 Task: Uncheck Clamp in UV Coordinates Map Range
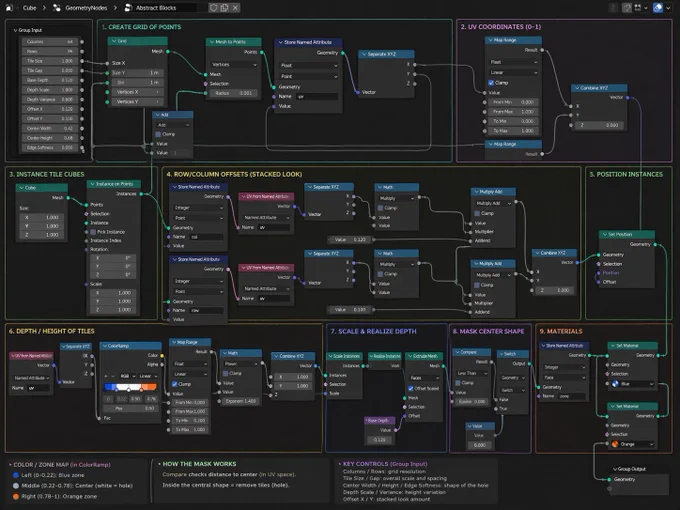(x=491, y=82)
